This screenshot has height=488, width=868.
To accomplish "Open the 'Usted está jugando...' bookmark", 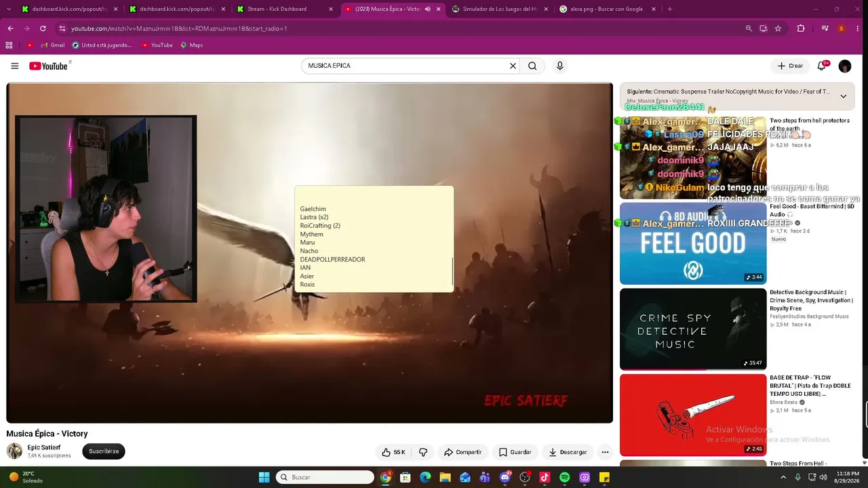I will pos(102,45).
